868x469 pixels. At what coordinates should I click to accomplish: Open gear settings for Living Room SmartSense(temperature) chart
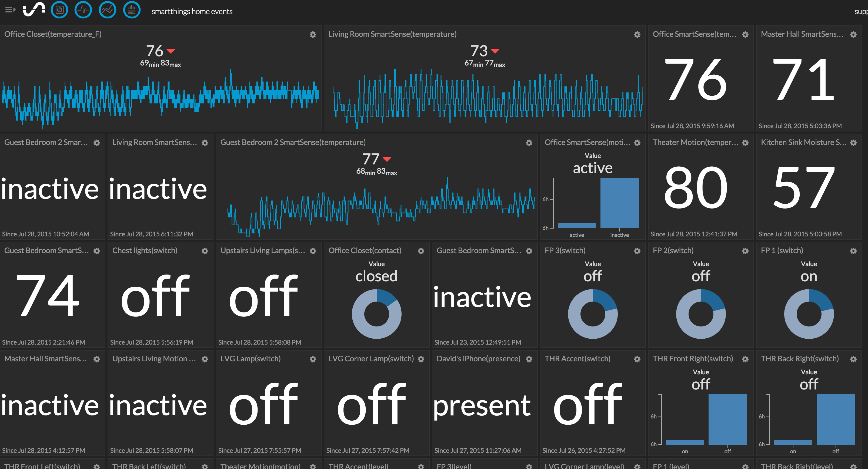pos(637,34)
